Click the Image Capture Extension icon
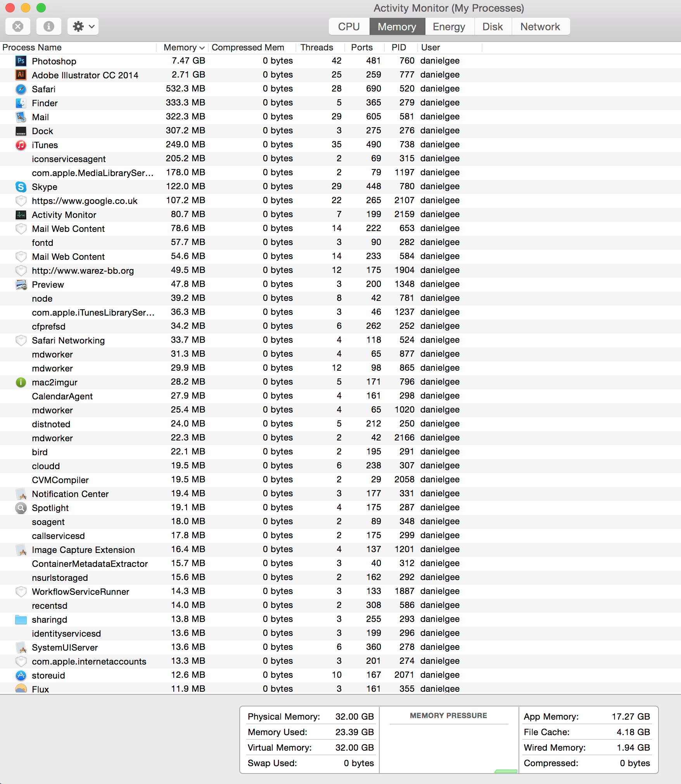This screenshot has height=784, width=681. pos(21,549)
